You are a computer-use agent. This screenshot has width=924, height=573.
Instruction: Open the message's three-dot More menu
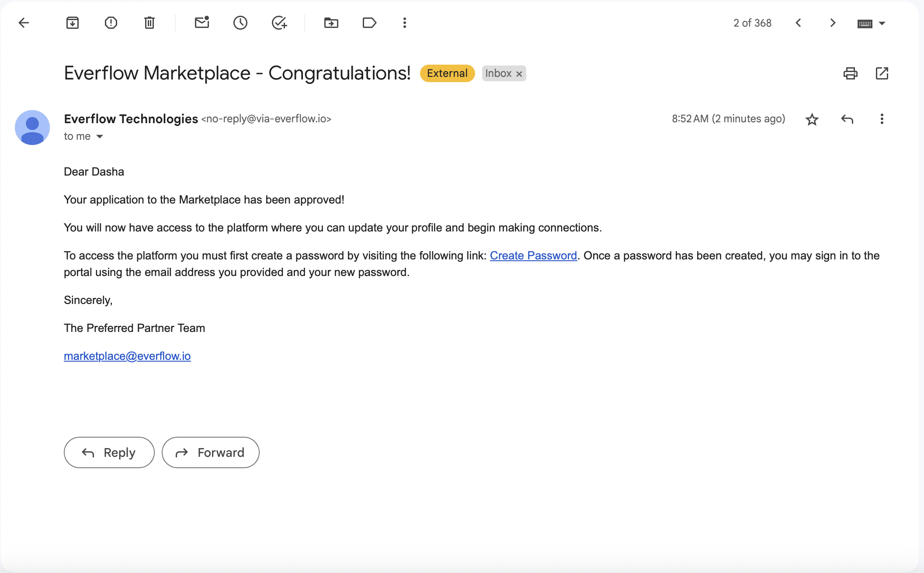point(882,119)
